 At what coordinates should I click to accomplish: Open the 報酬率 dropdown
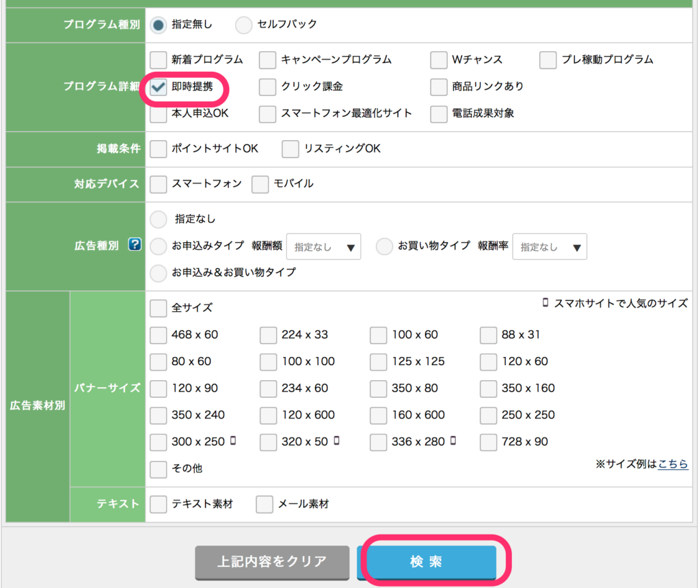pyautogui.click(x=550, y=247)
